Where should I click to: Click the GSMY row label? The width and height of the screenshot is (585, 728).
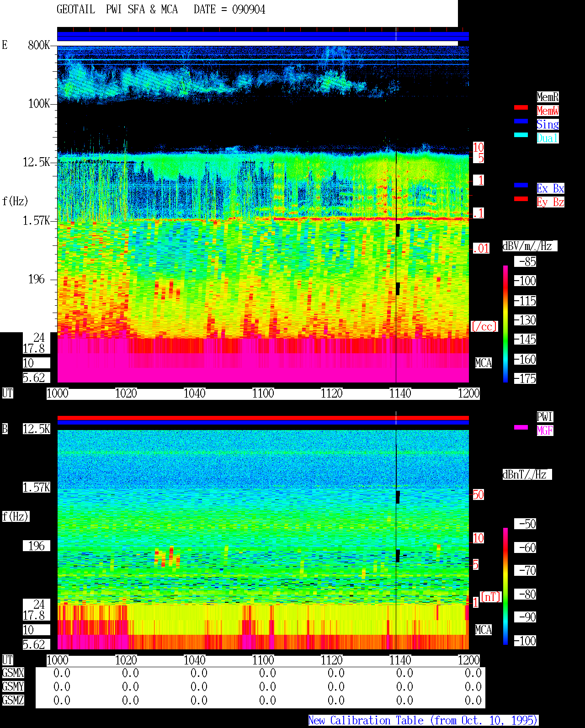[13, 686]
